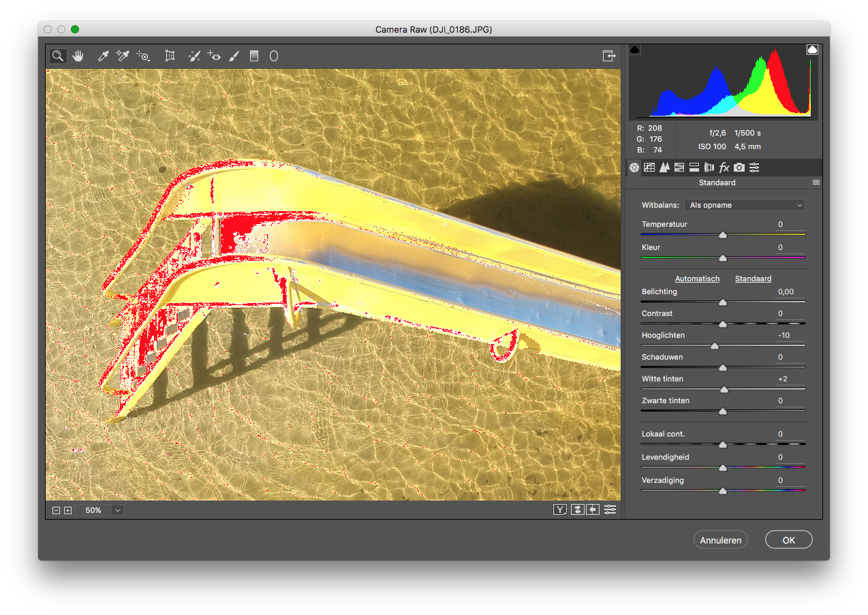Select the Adjustment Brush tool
Screen dimensions: 868x615
click(x=234, y=57)
